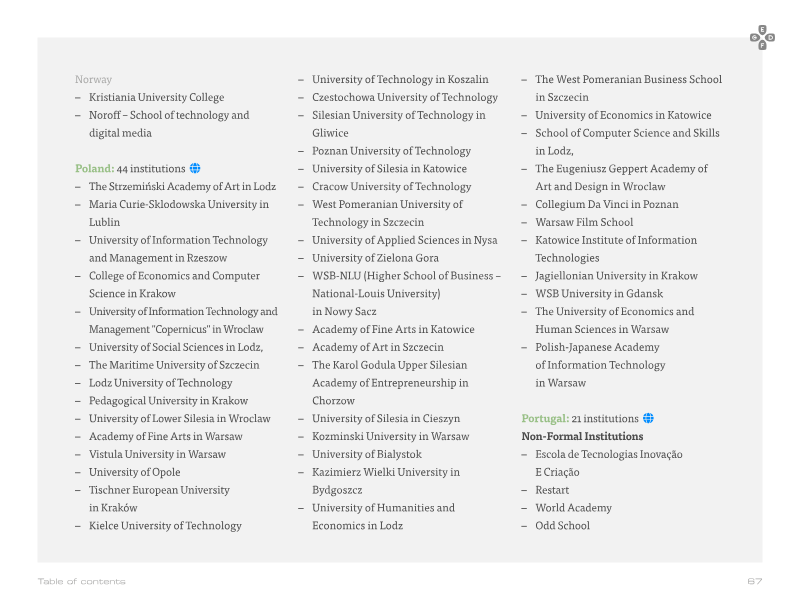Screen dimensions: 800x600
Task: Click the globe icon next to Portugal
Action: (648, 418)
